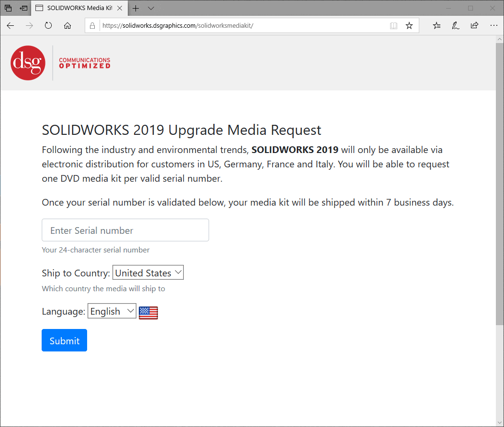Image resolution: width=504 pixels, height=427 pixels.
Task: Click the address bar URL
Action: point(178,26)
